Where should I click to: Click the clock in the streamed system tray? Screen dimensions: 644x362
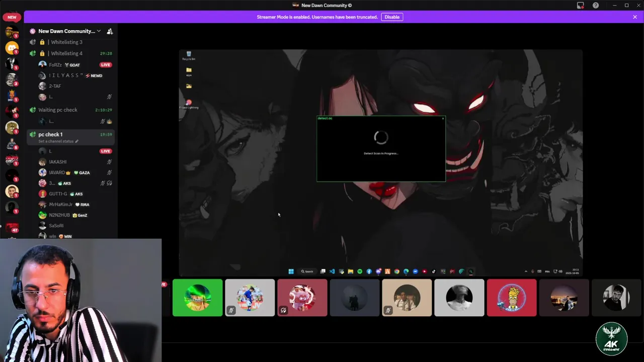point(573,271)
